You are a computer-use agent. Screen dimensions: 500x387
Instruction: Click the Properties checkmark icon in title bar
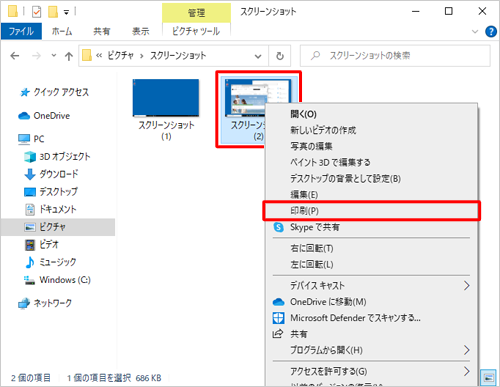click(x=36, y=12)
